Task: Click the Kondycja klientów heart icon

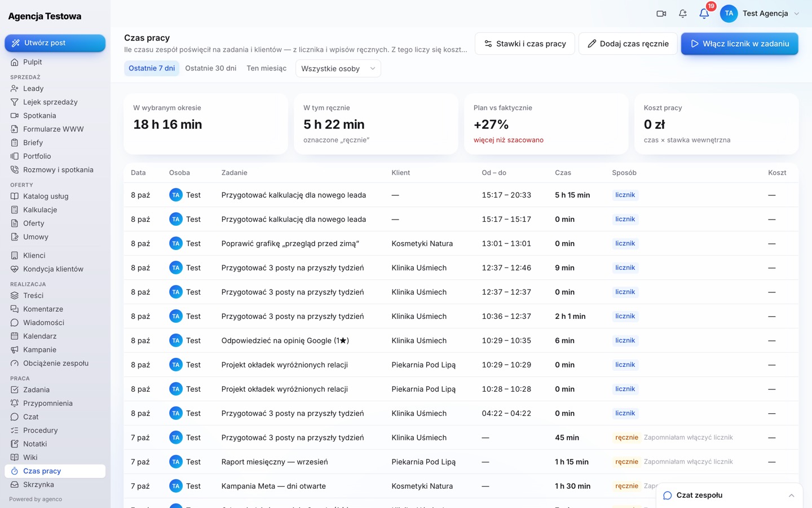Action: pyautogui.click(x=15, y=269)
